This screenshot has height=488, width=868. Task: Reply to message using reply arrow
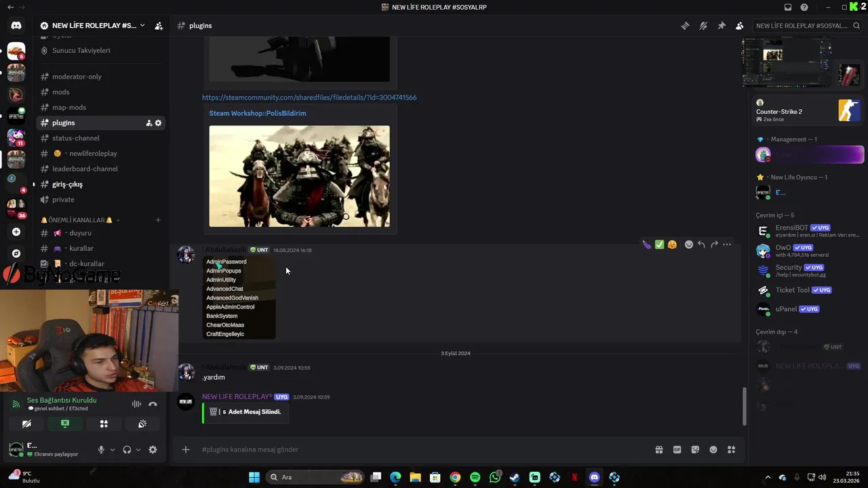tap(701, 245)
